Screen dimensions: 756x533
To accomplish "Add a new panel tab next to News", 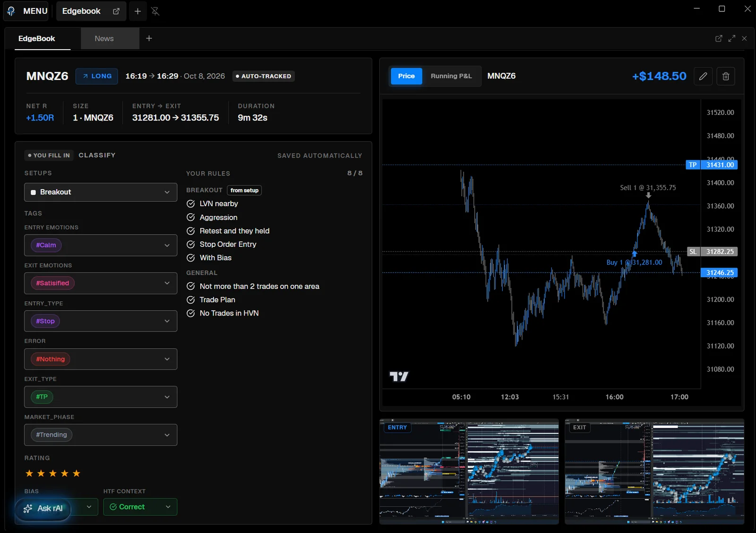I will [149, 38].
